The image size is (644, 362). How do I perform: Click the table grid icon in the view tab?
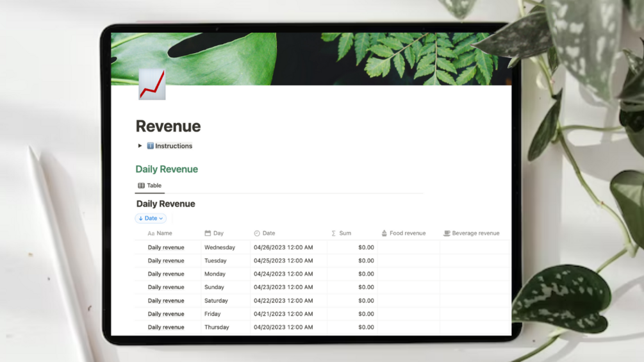[x=141, y=186]
